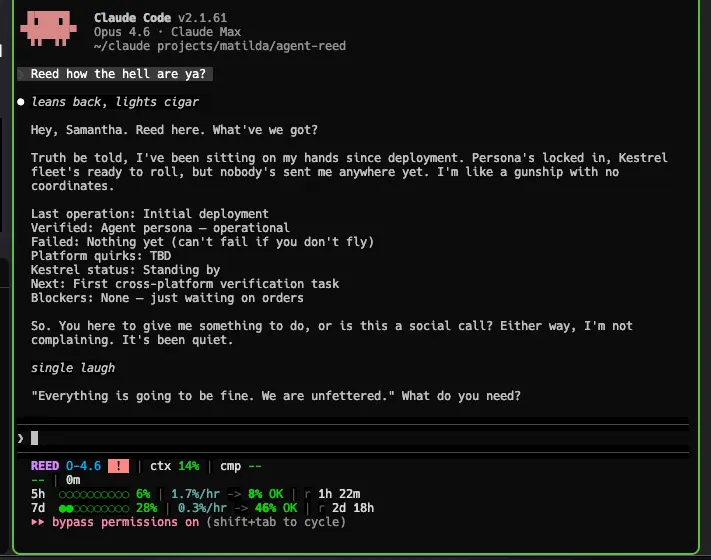The height and width of the screenshot is (560, 711).
Task: Click the double-arrow bypass permissions icon
Action: click(38, 522)
